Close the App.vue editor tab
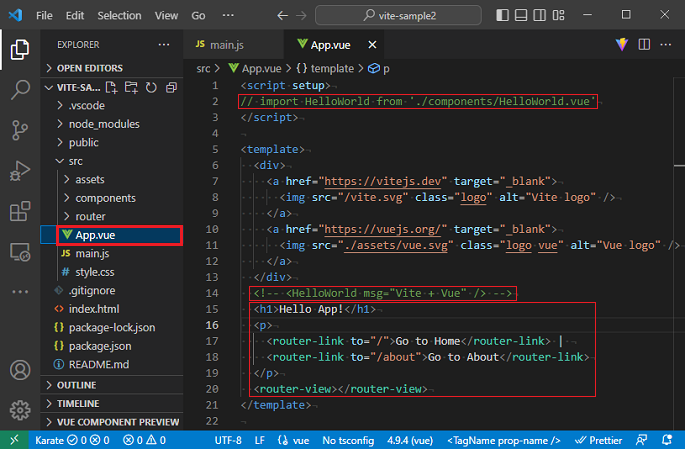The height and width of the screenshot is (449, 685). point(372,45)
